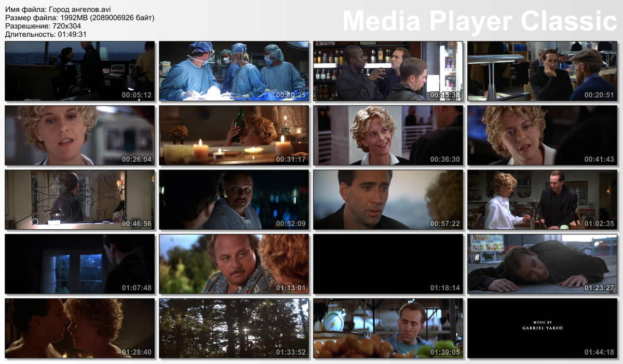Pick the kitchen scene thumbnail at 01:02:35
The width and height of the screenshot is (623, 364).
point(542,200)
